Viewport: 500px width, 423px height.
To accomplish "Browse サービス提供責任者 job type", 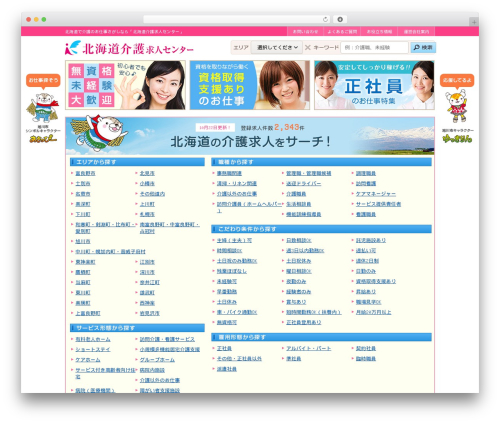I will pyautogui.click(x=378, y=204).
